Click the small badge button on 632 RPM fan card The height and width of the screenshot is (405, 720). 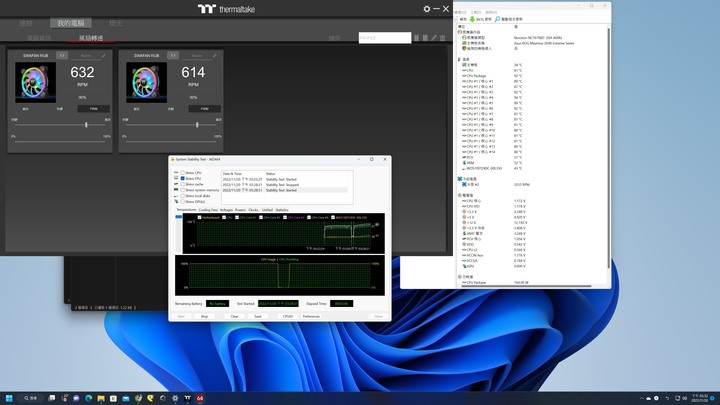tap(62, 55)
